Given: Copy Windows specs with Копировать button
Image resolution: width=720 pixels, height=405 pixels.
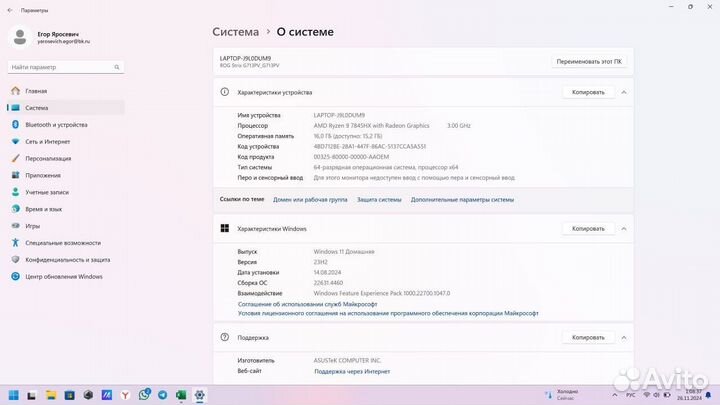Looking at the screenshot, I should [588, 229].
